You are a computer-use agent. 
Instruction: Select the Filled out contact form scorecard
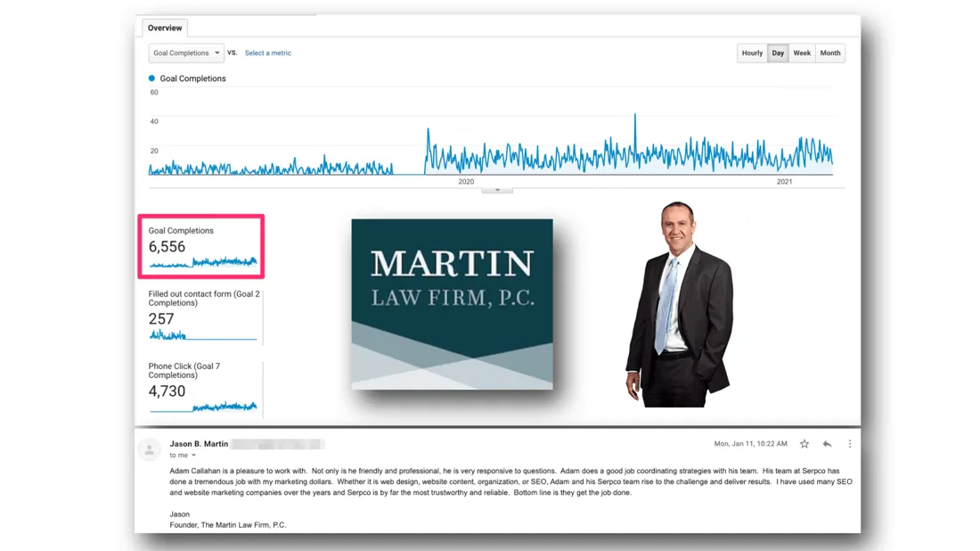[x=204, y=317]
